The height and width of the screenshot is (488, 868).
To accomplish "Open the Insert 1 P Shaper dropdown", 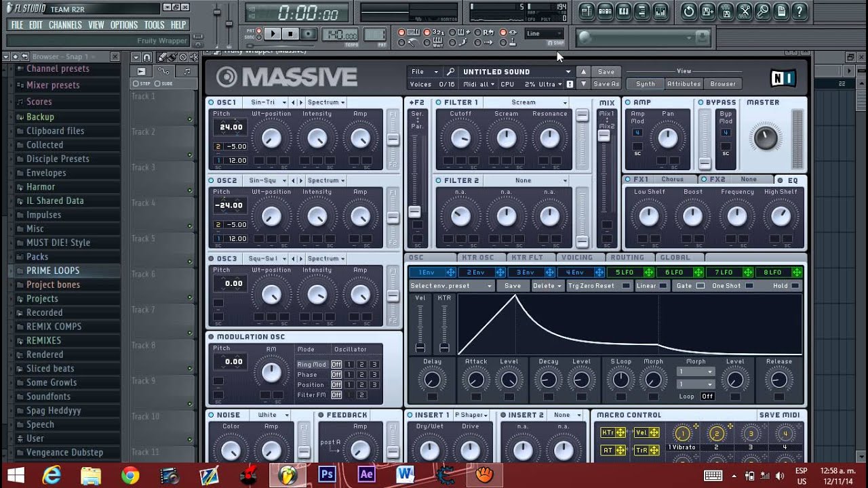I will pos(471,415).
